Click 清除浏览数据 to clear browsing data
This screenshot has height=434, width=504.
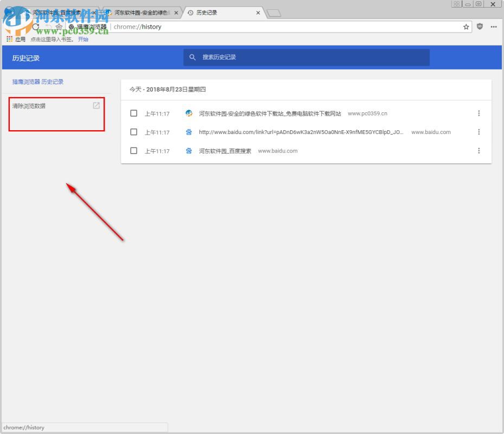click(x=29, y=106)
